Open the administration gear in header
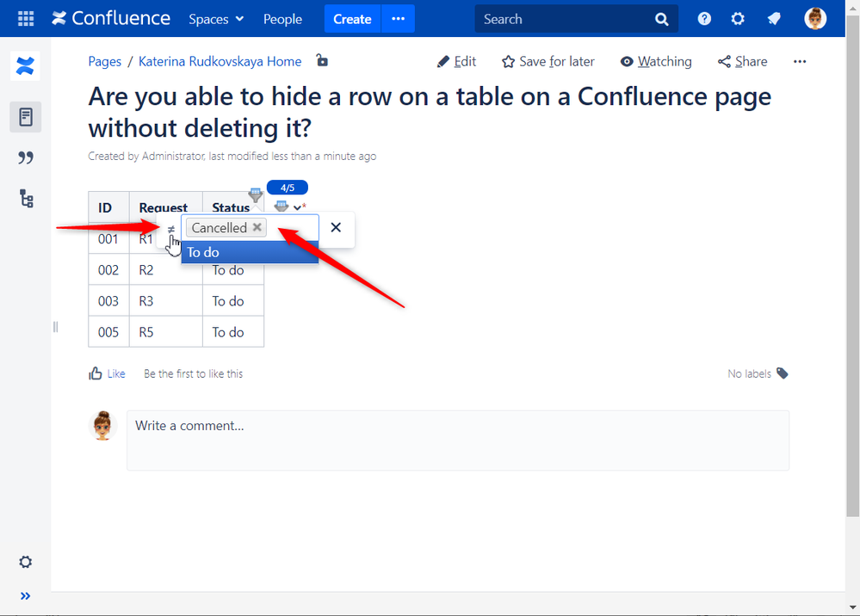860x616 pixels. tap(739, 19)
